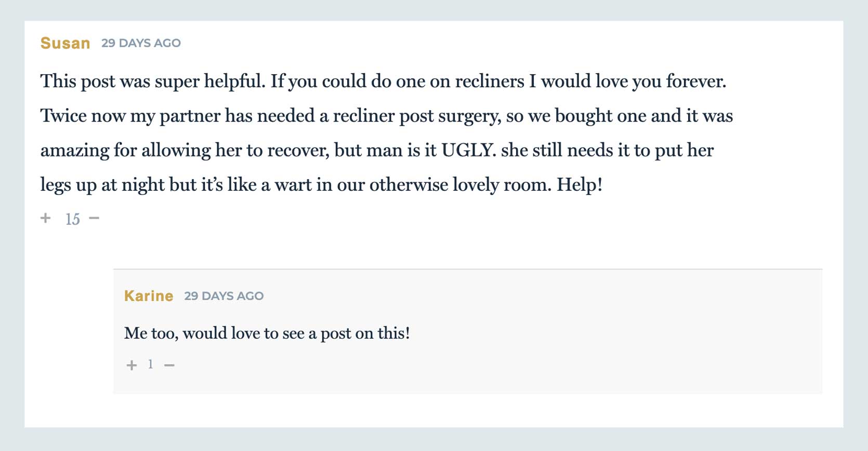Downvote Susan's comment with the minus icon
Screen dimensions: 868x451
[94, 218]
